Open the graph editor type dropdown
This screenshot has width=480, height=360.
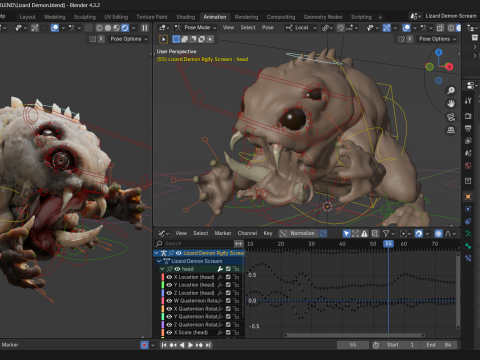[163, 233]
